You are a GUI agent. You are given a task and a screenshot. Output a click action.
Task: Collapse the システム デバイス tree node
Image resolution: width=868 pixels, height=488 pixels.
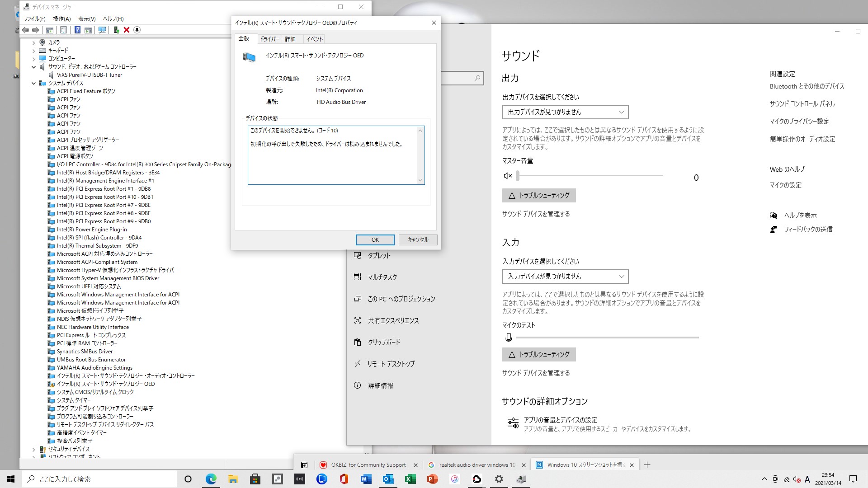click(33, 83)
